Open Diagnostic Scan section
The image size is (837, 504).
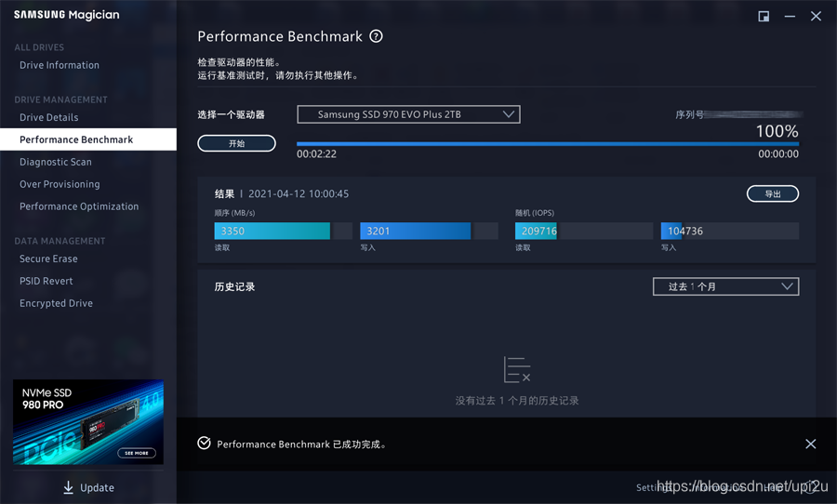point(56,162)
